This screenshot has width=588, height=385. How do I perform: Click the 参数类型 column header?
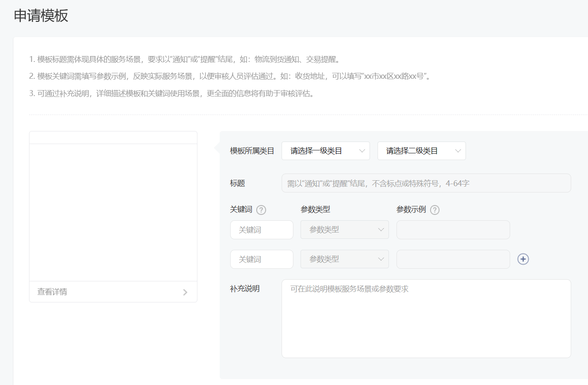pos(315,209)
